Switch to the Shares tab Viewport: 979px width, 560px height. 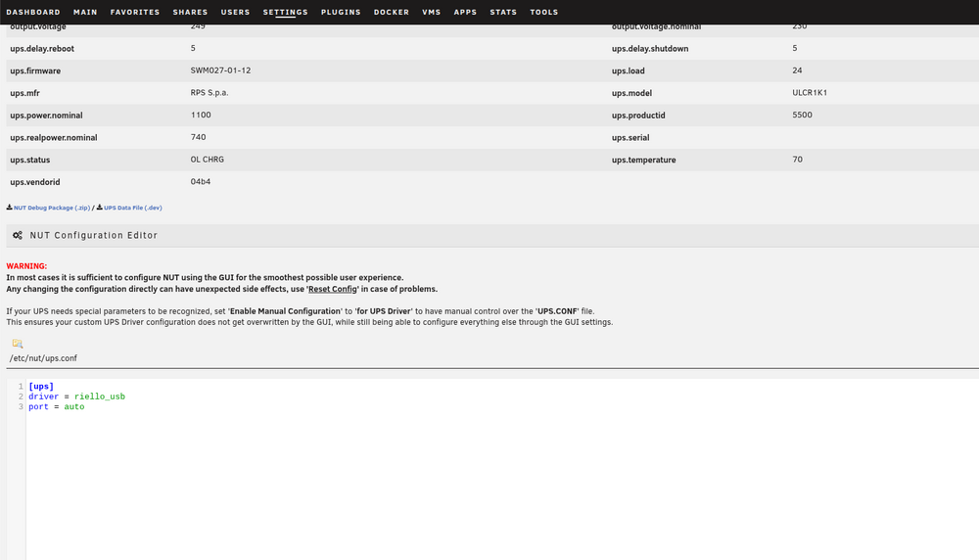pyautogui.click(x=191, y=12)
